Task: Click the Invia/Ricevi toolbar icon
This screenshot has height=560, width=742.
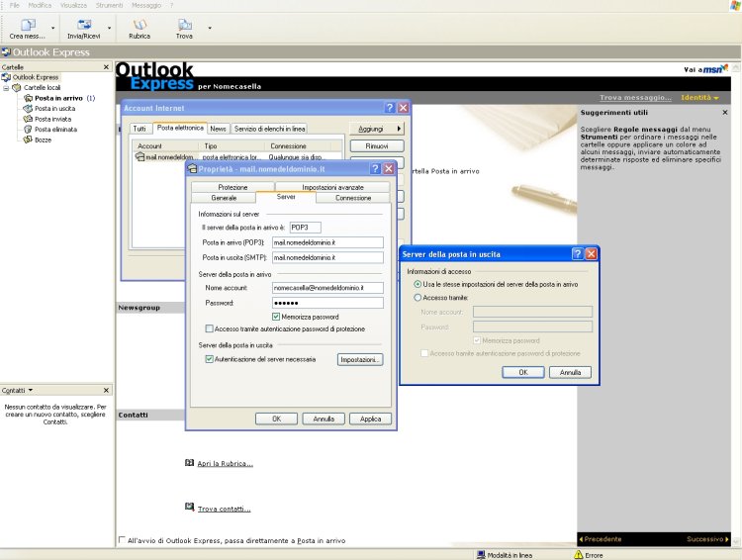Action: pyautogui.click(x=84, y=25)
